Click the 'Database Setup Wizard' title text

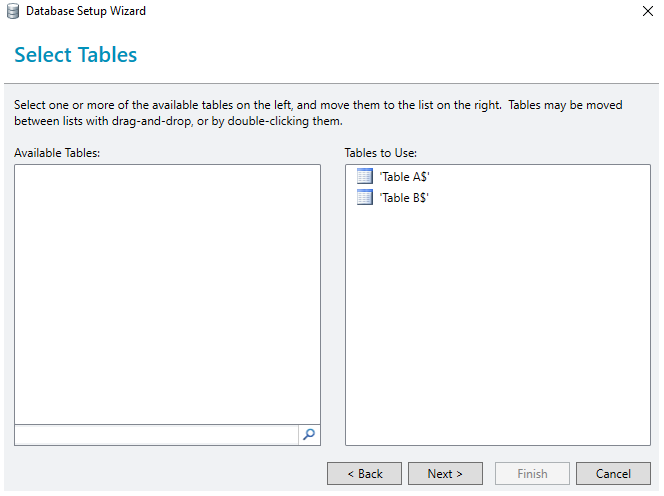point(86,11)
